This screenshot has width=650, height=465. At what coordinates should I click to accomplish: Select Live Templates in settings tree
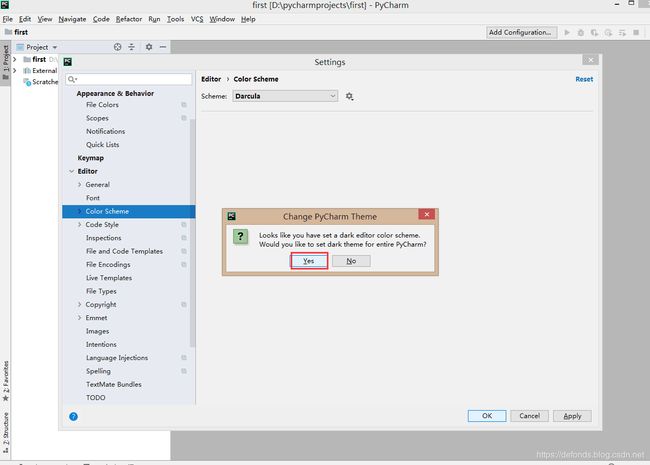pos(109,278)
